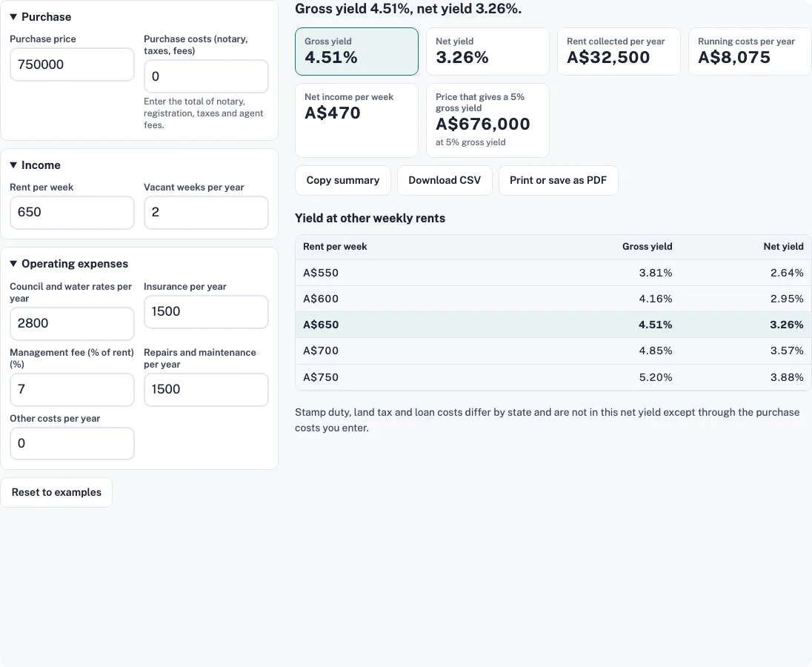This screenshot has width=812, height=667.
Task: Click the Repairs and maintenance field
Action: pyautogui.click(x=206, y=389)
